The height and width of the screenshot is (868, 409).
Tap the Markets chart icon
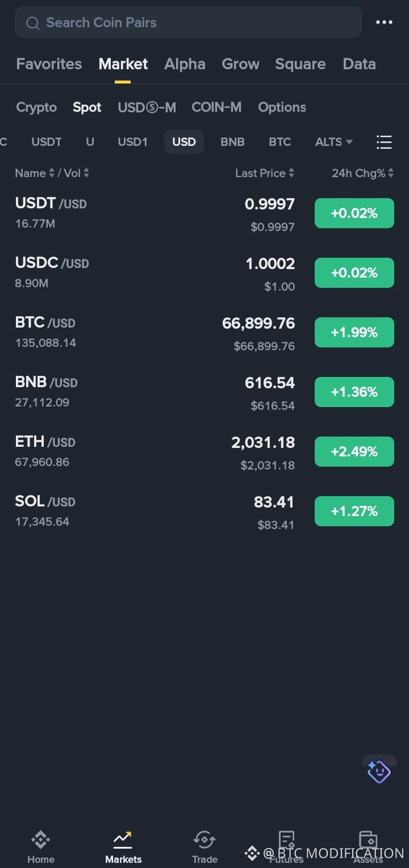(x=123, y=839)
